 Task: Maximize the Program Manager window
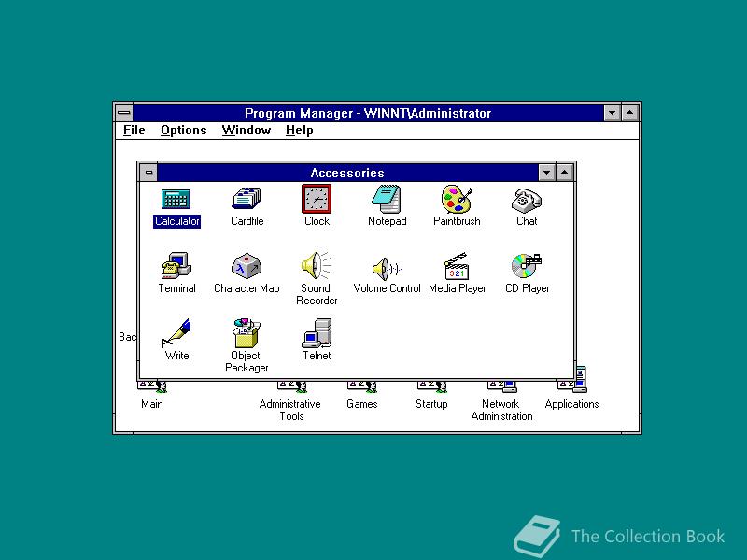point(629,113)
